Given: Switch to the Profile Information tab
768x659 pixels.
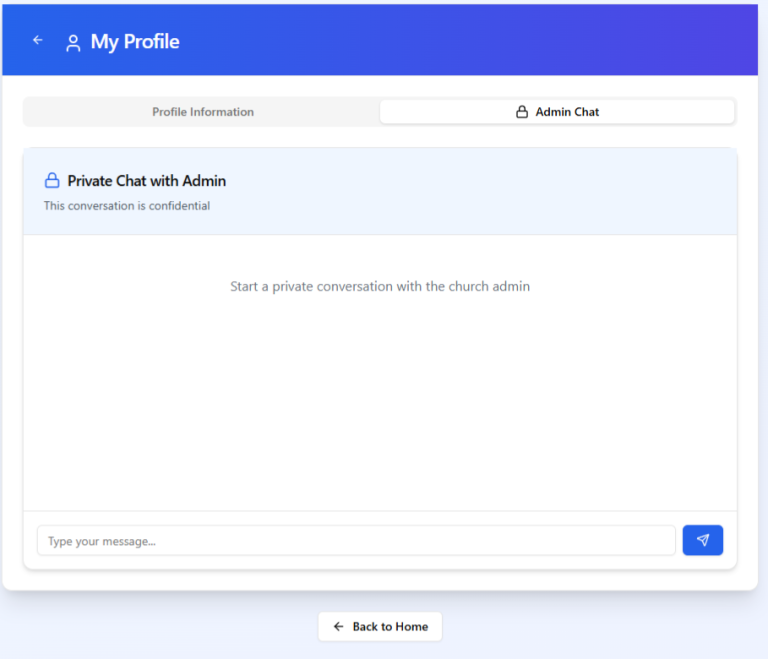Looking at the screenshot, I should [202, 112].
